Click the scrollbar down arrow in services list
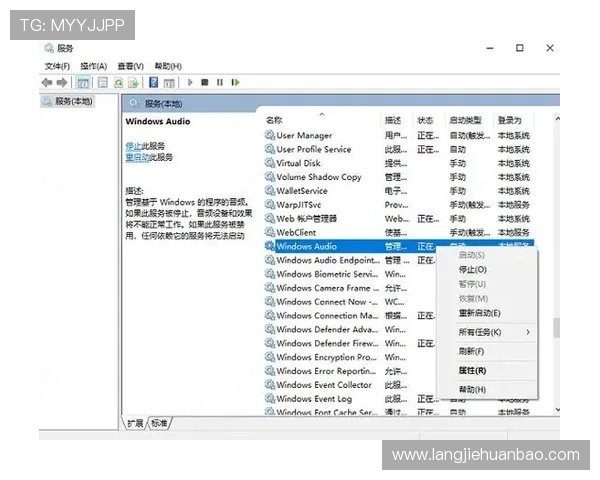This screenshot has height=480, width=600. click(557, 410)
